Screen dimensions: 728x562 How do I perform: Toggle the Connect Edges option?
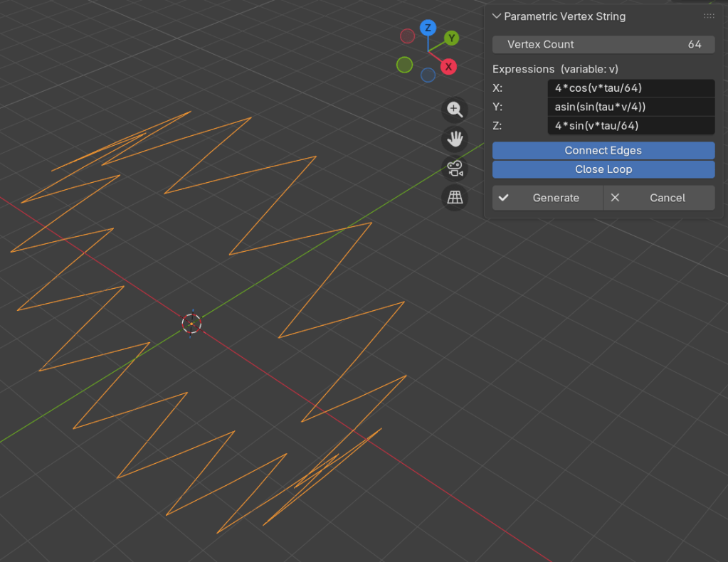point(603,151)
